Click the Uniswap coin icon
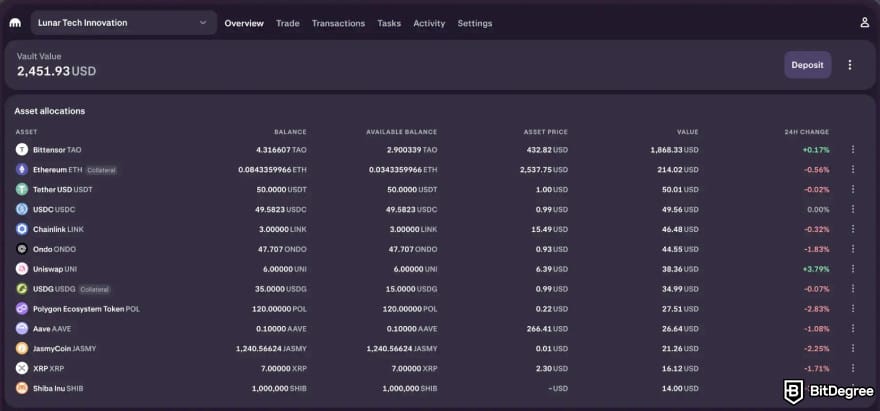The image size is (880, 411). point(22,269)
